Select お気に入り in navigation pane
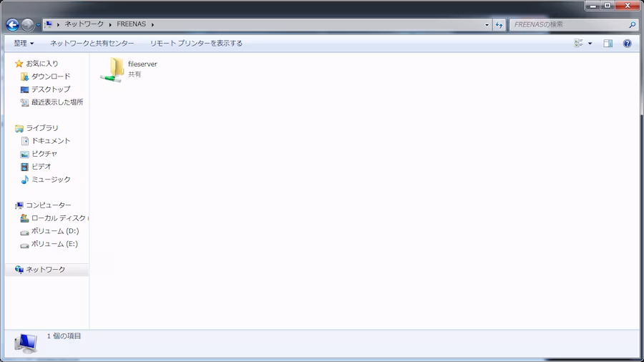644x362 pixels. (x=42, y=64)
